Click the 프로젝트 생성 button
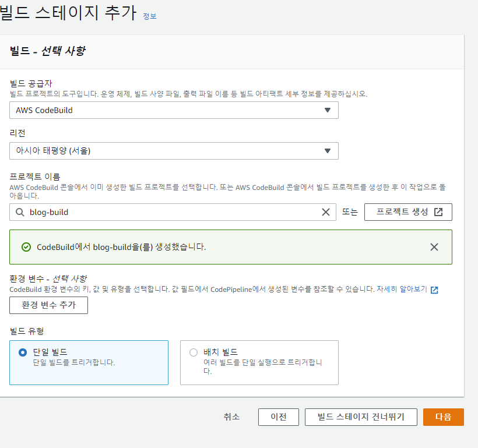 [x=408, y=212]
